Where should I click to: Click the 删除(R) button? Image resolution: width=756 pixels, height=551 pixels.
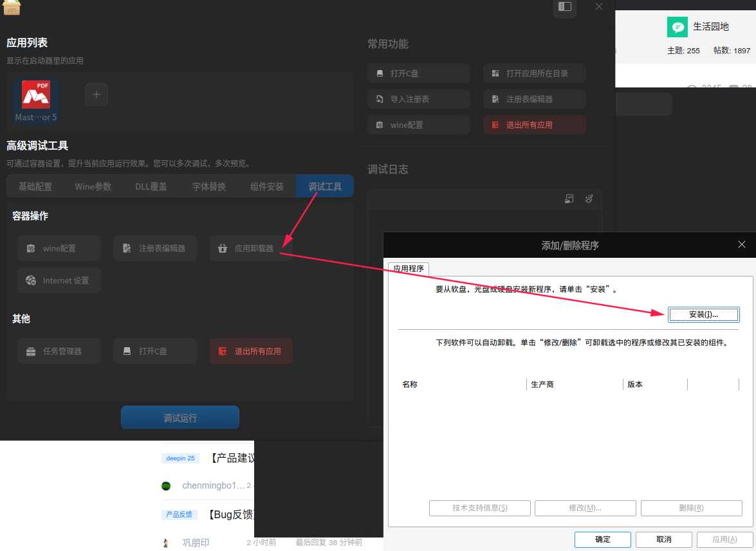692,508
